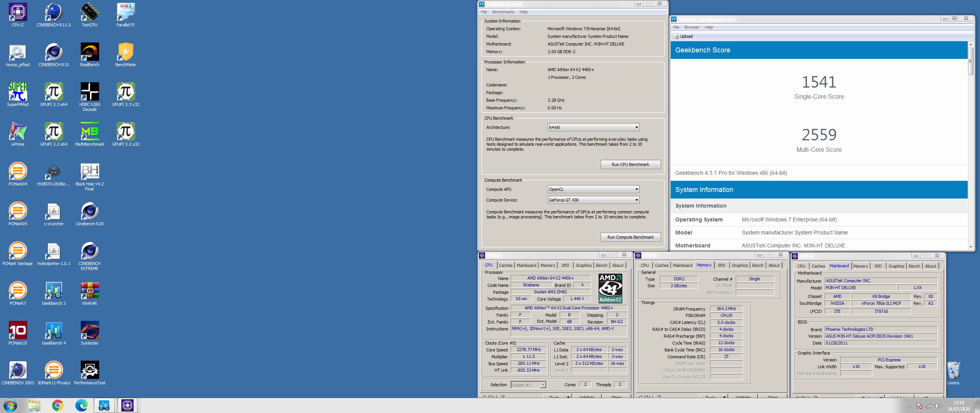Open CINEBENCH R15 desktop icon
The height and width of the screenshot is (413, 980).
[54, 55]
